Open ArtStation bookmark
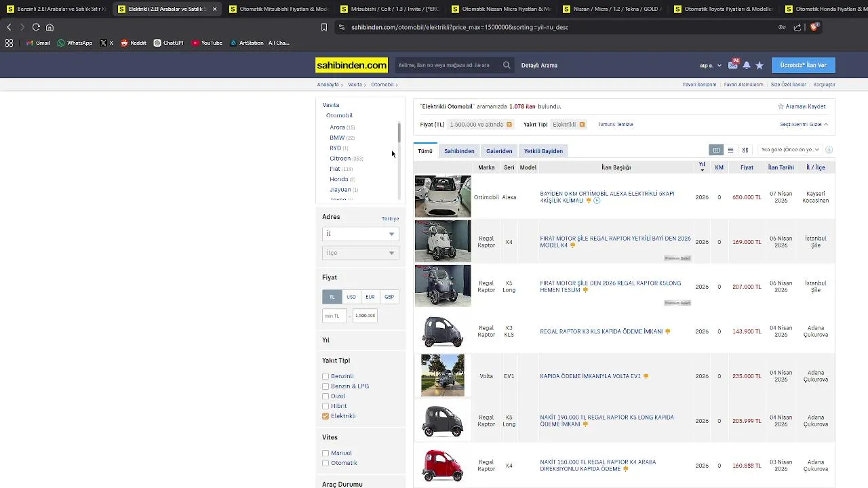This screenshot has height=488, width=868. (260, 43)
